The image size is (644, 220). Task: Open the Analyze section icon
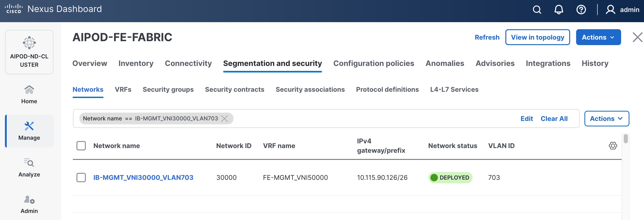pos(29,163)
